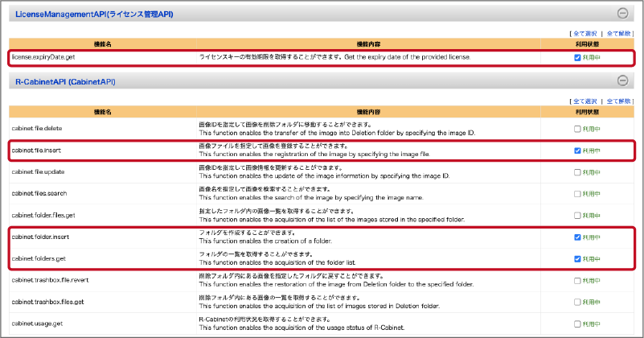The height and width of the screenshot is (338, 644).
Task: Select the cabinet.folder.files.get function name
Action: [x=43, y=215]
